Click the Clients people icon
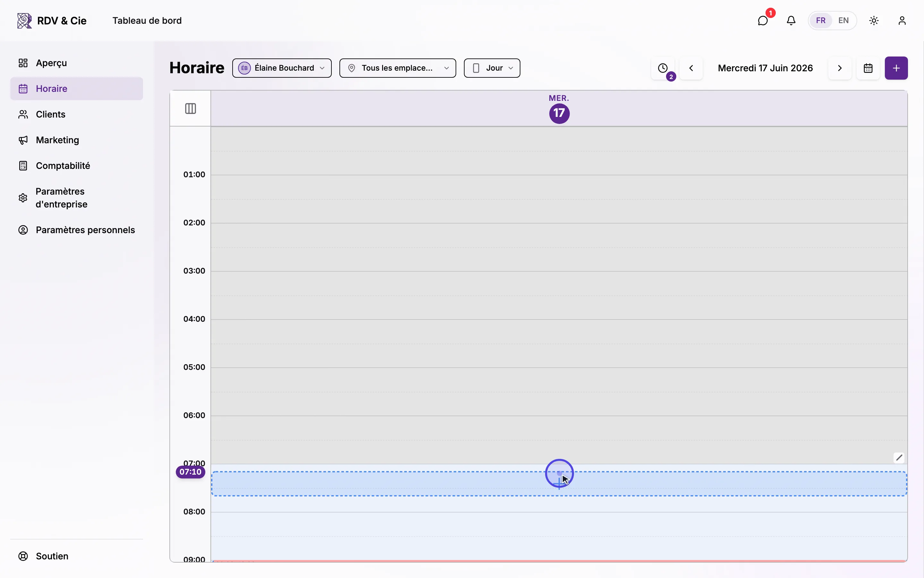The width and height of the screenshot is (924, 578). [23, 114]
